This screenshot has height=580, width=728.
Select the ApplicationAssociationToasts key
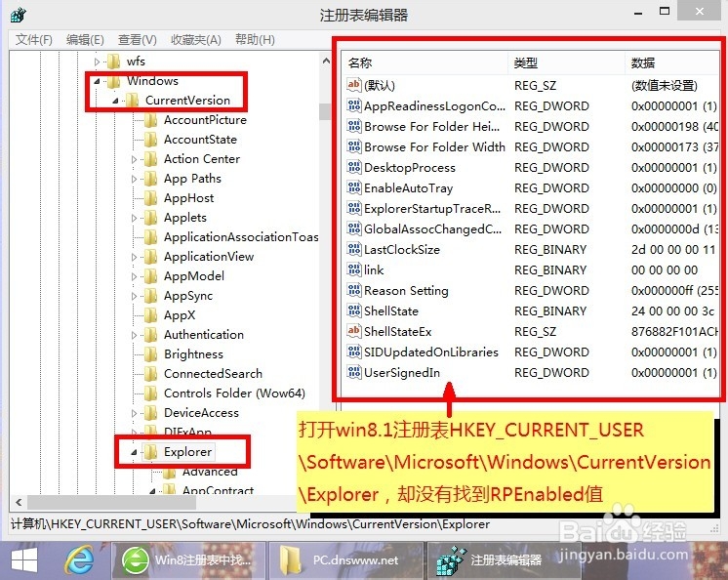point(241,237)
